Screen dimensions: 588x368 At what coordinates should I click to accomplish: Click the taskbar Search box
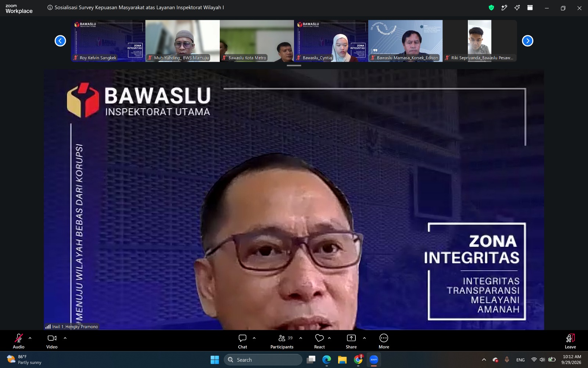tap(263, 360)
